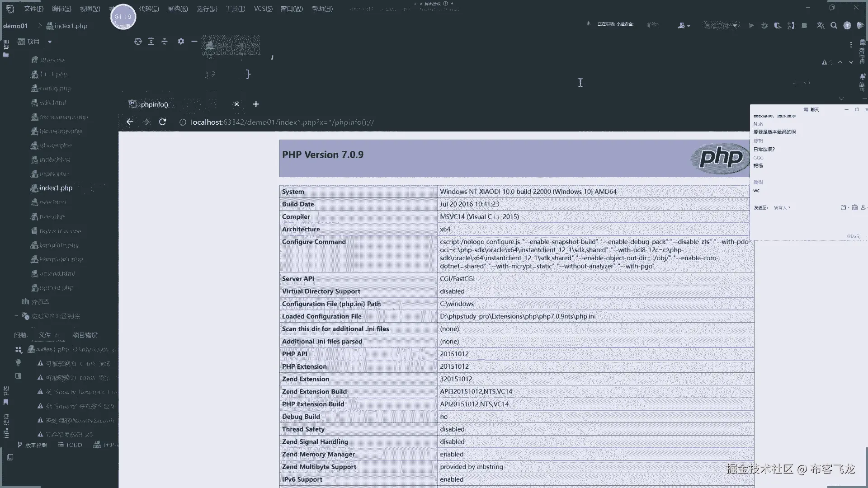Click the localhost URL address bar
The height and width of the screenshot is (488, 868).
pos(282,122)
